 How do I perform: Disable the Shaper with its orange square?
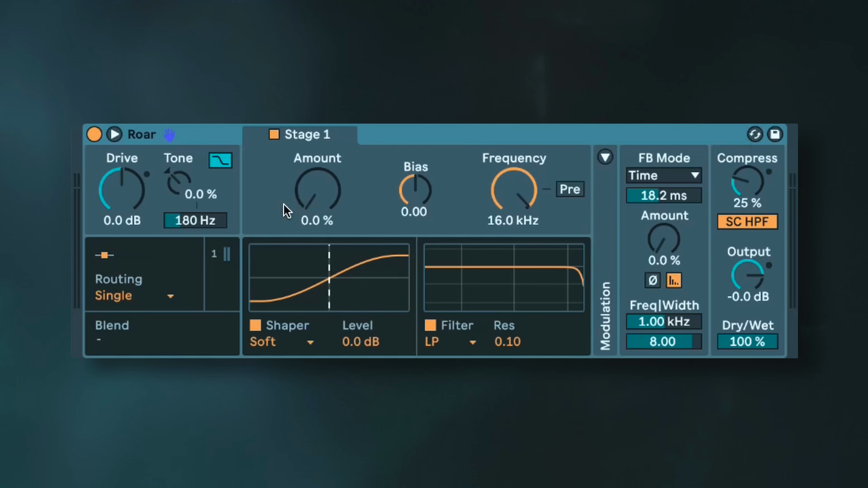coord(255,325)
